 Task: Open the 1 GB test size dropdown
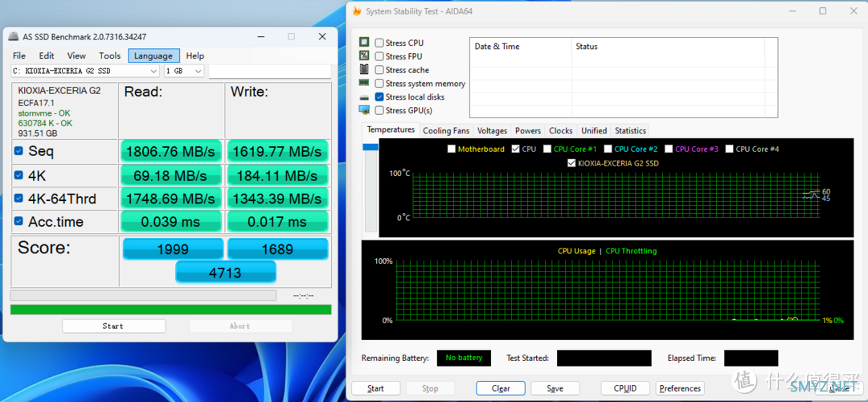pos(184,71)
